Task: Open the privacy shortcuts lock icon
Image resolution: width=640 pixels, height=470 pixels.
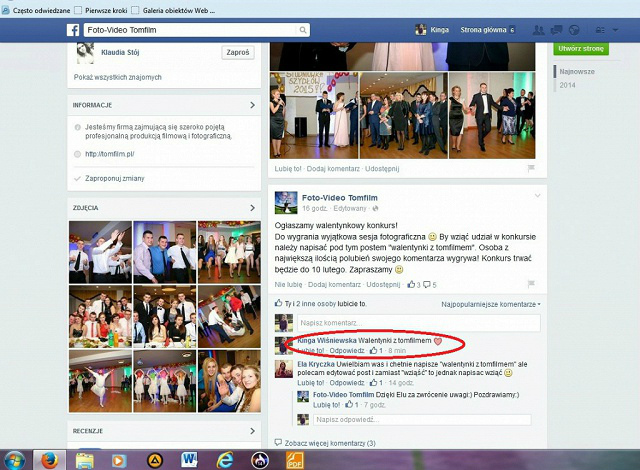Action: 600,30
